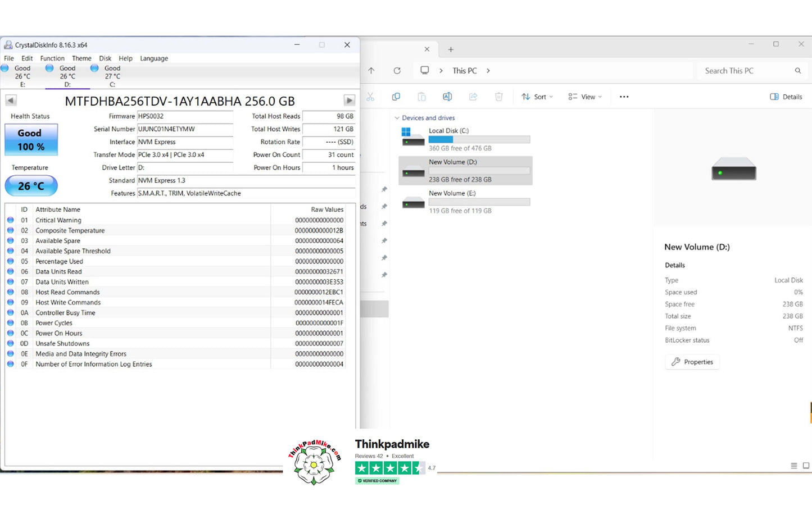Select New Volume (E:) drive
The width and height of the screenshot is (812, 510).
(x=466, y=202)
